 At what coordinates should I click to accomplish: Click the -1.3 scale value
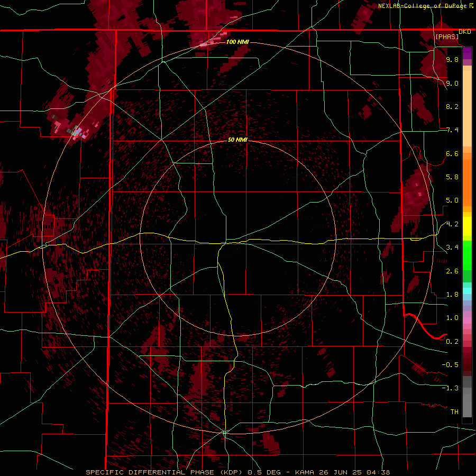point(450,388)
